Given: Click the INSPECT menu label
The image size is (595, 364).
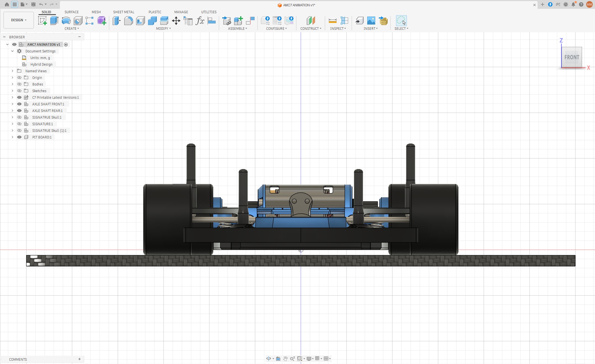Looking at the screenshot, I should point(338,29).
